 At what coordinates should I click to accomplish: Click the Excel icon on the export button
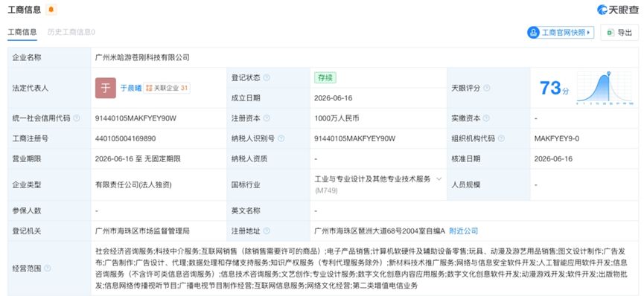point(610,33)
